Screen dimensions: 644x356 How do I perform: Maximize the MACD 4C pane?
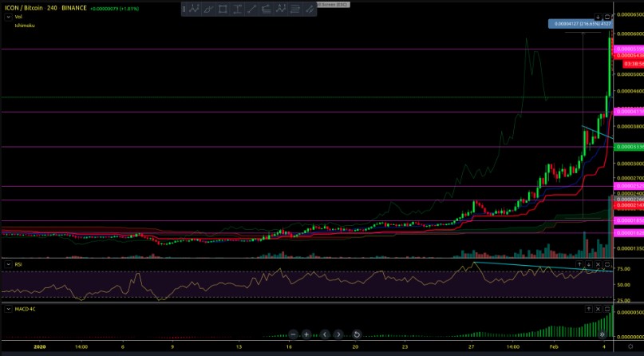coord(607,308)
